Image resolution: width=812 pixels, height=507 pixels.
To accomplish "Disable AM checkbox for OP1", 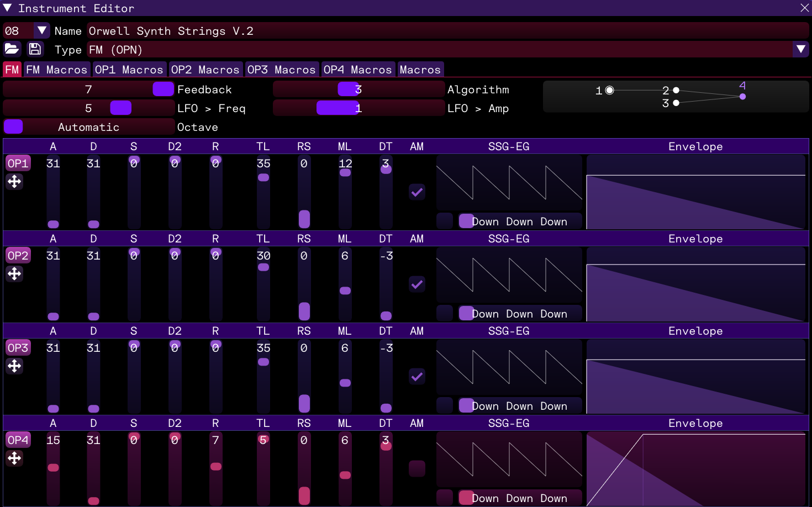I will pyautogui.click(x=417, y=192).
